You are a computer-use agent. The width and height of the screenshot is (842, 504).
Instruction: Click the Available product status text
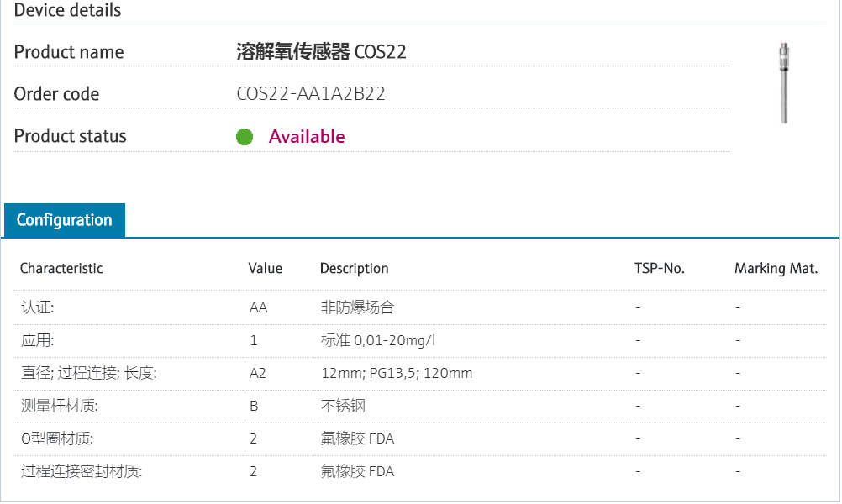pos(307,137)
